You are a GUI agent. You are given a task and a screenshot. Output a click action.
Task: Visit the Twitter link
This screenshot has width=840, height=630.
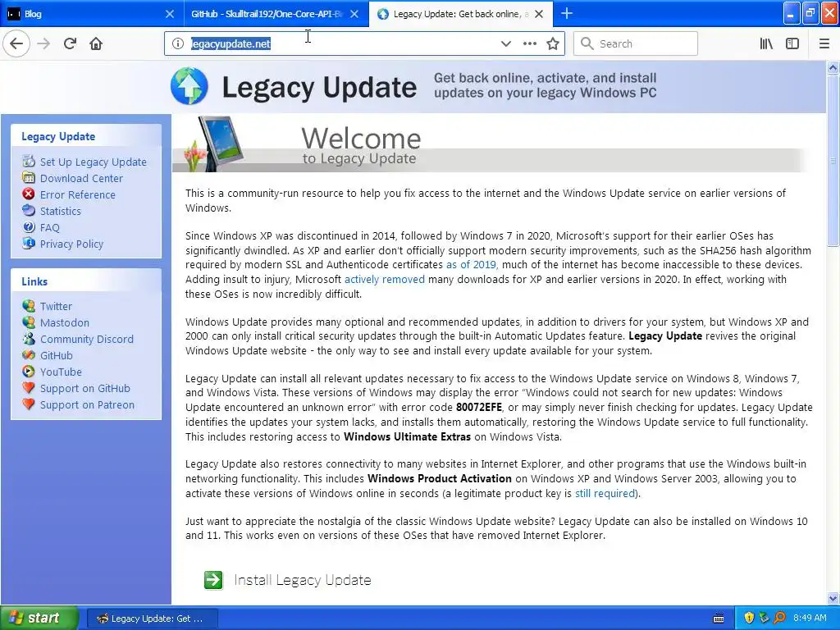click(x=56, y=307)
